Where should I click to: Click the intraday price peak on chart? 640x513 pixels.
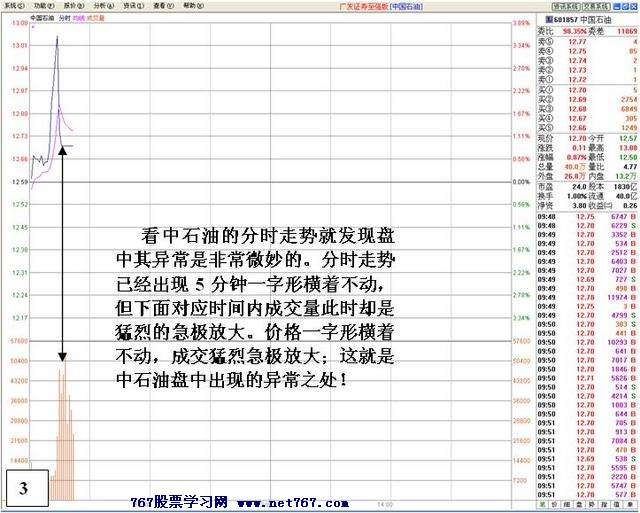(57, 38)
